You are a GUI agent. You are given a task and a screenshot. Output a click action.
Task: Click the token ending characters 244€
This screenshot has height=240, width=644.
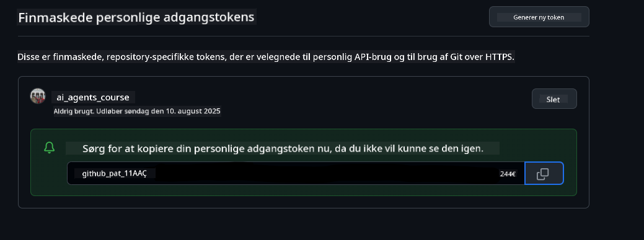[508, 173]
